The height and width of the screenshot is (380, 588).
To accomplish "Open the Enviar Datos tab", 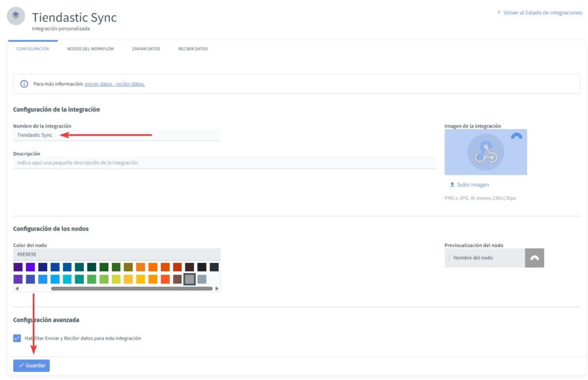I will [x=146, y=49].
